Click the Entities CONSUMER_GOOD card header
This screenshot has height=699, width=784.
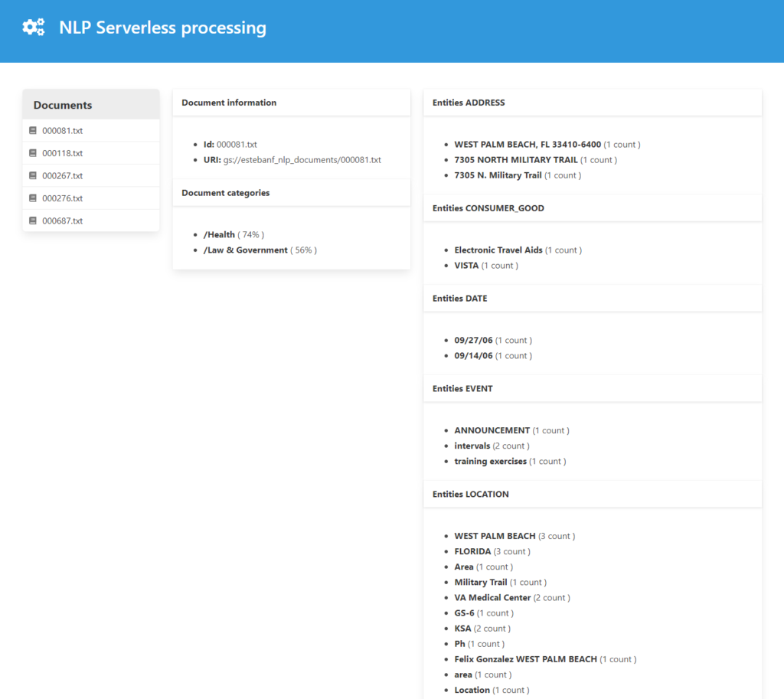click(593, 208)
